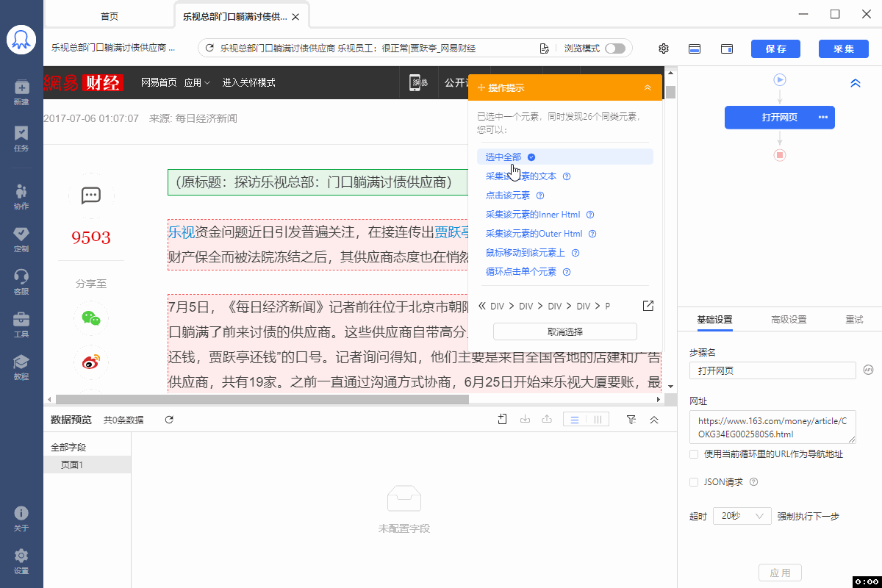Open the 工具 tools sidebar item
Image resolution: width=882 pixels, height=588 pixels.
21,325
